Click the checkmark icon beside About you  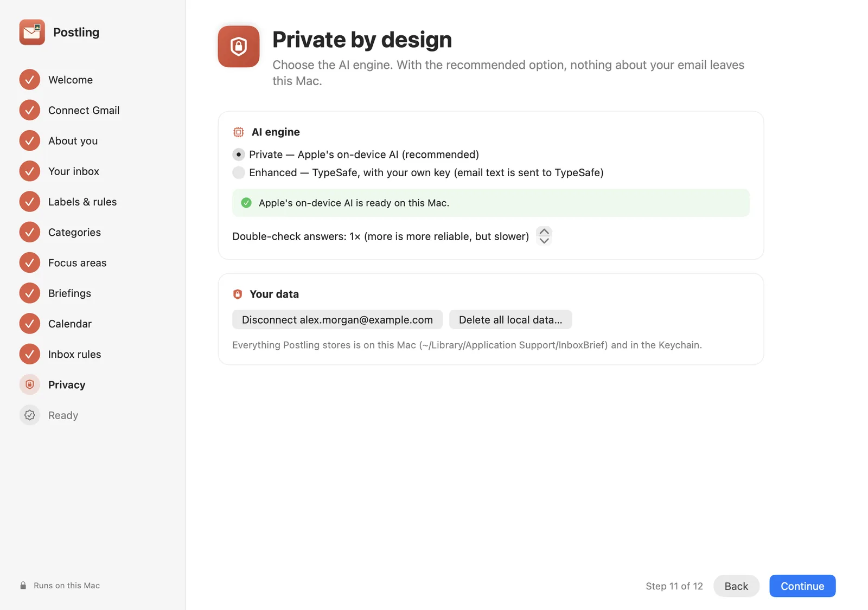[30, 140]
